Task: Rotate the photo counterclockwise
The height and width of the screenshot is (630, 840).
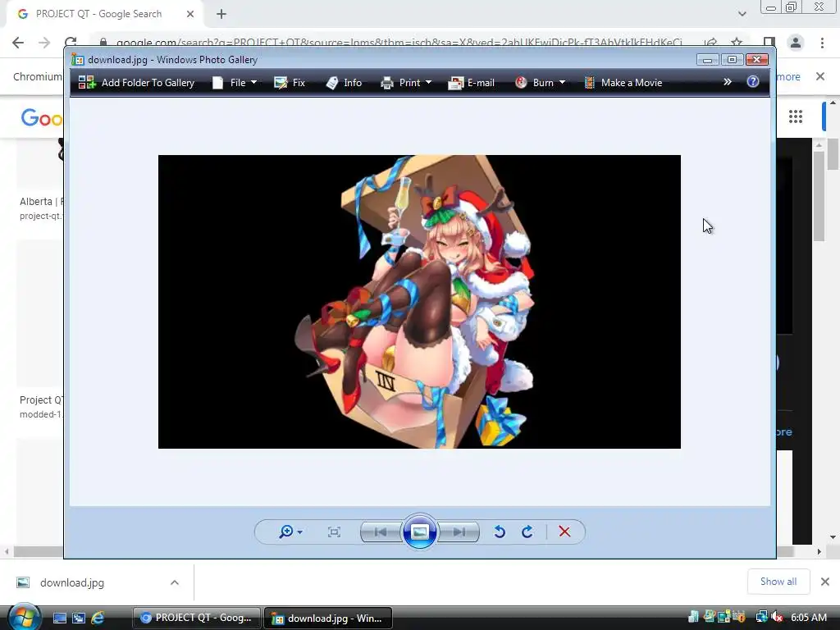Action: (x=500, y=532)
